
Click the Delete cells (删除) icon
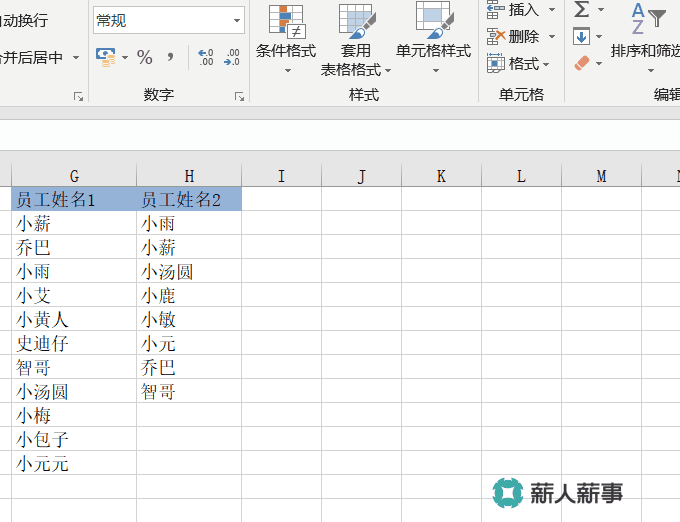click(496, 36)
